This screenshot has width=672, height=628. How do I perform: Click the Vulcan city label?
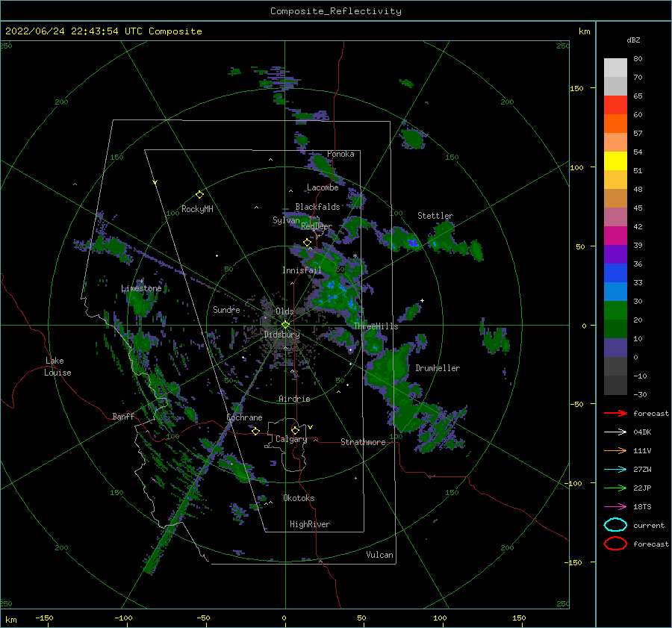(379, 555)
